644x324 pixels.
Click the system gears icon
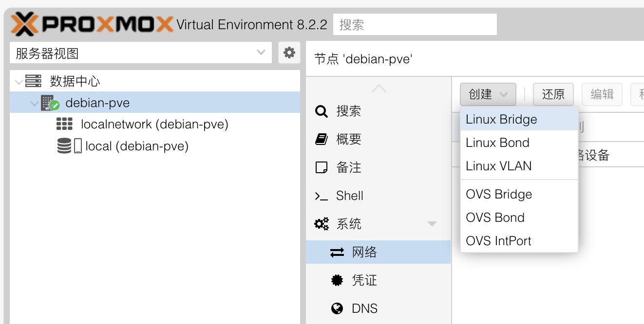point(322,224)
